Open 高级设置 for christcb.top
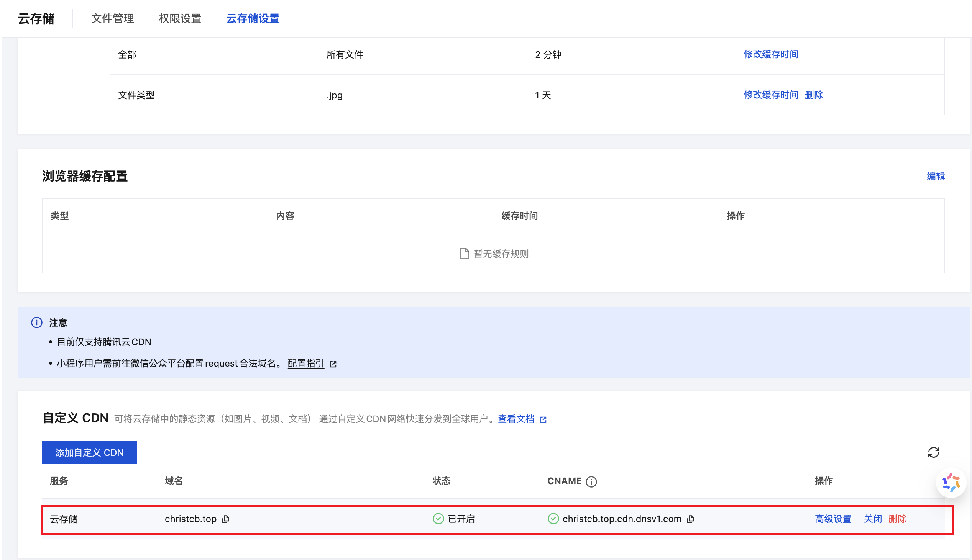The image size is (972, 560). tap(833, 519)
